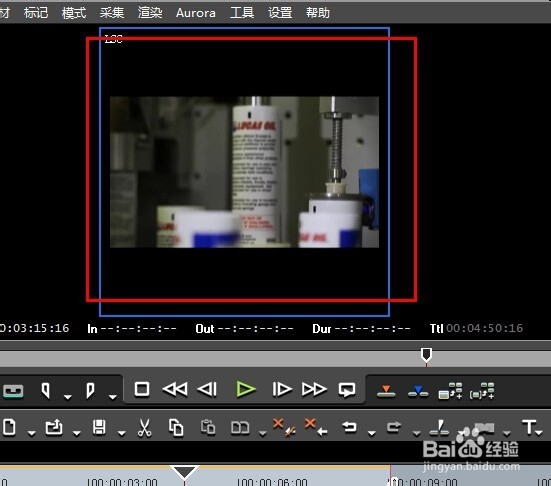551x486 pixels.
Task: Click the last icon in the playback row
Action: (x=482, y=391)
